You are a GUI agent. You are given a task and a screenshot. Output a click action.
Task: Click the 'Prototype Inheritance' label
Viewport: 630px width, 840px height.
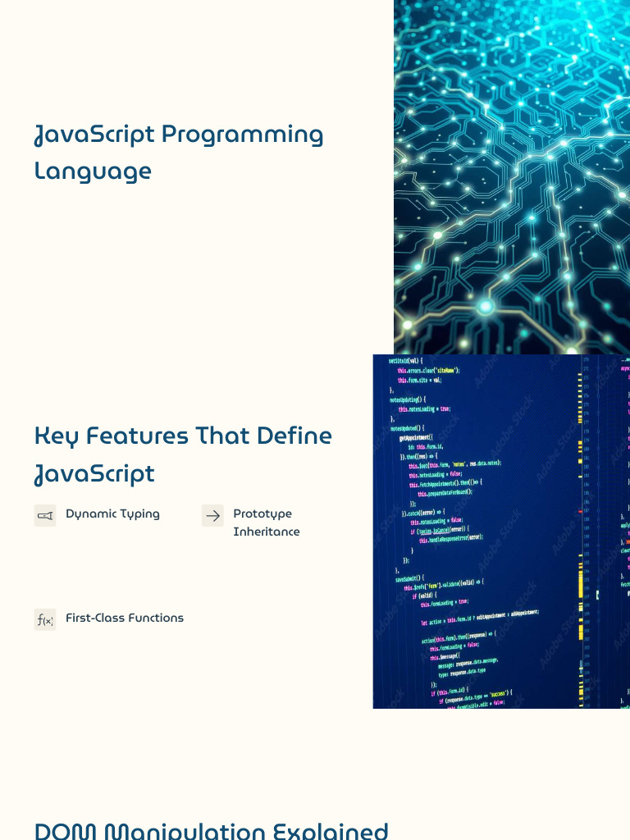(x=267, y=523)
